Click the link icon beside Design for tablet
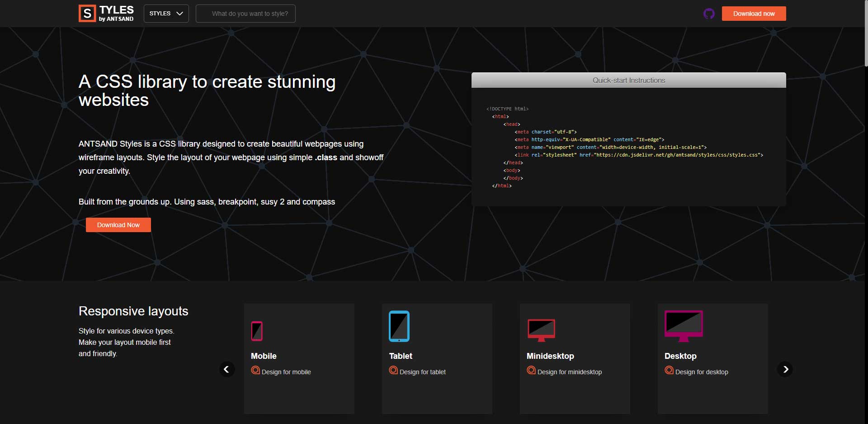The width and height of the screenshot is (868, 424). coord(393,371)
